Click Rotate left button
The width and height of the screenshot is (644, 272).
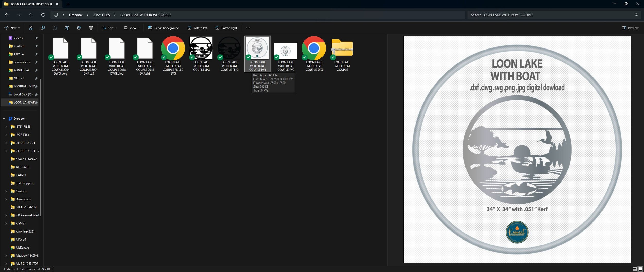coord(197,28)
